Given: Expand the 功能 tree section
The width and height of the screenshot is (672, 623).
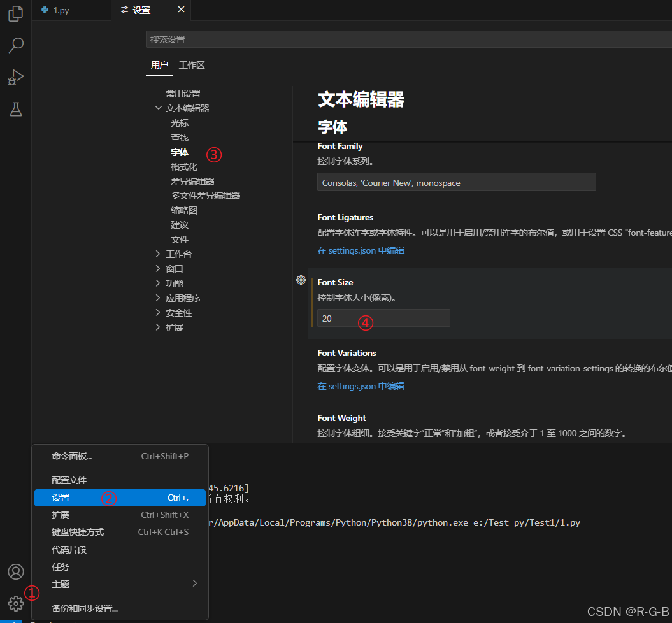Looking at the screenshot, I should coord(158,283).
